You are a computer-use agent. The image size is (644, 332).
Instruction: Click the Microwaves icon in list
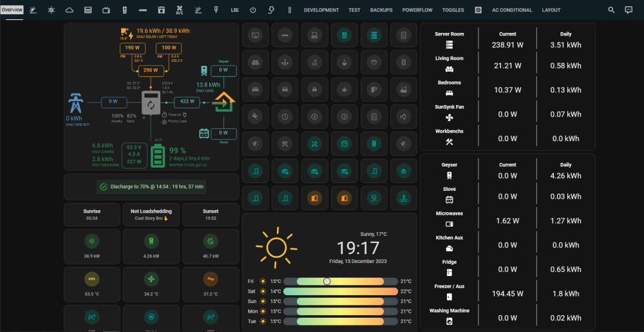point(450,224)
